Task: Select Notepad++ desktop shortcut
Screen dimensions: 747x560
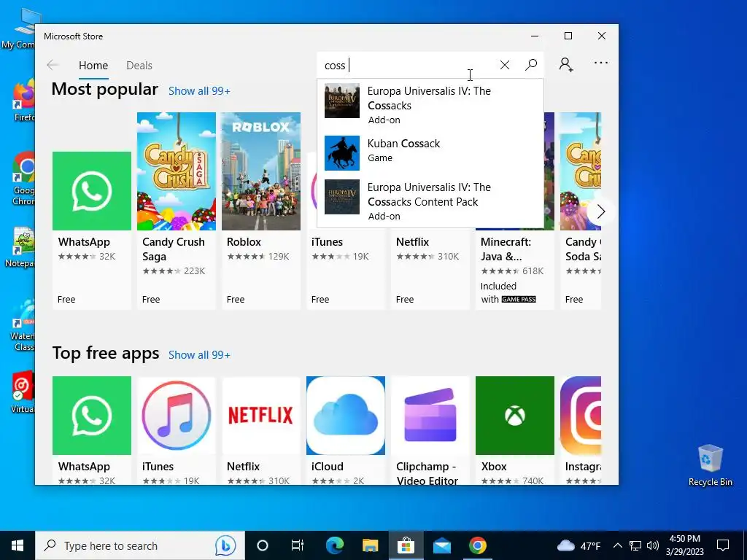Action: [19, 248]
